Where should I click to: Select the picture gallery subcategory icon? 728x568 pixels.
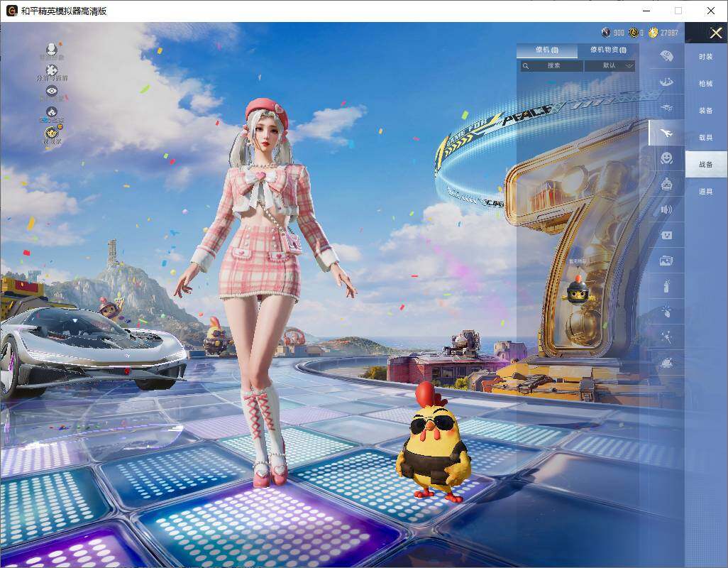point(666,261)
